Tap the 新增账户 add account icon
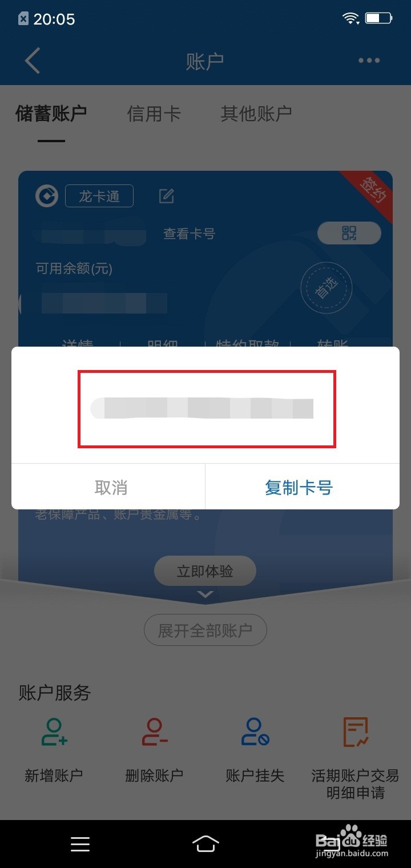This screenshot has height=868, width=411. click(54, 732)
